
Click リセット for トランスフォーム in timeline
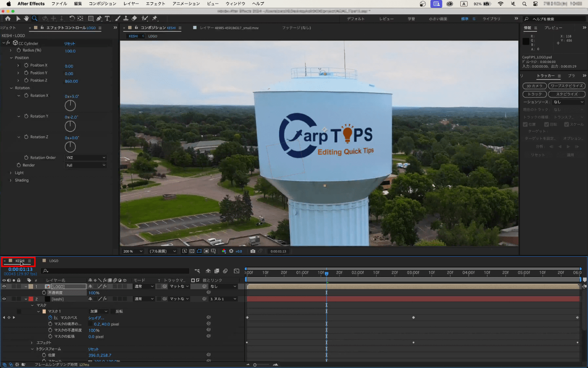[93, 349]
